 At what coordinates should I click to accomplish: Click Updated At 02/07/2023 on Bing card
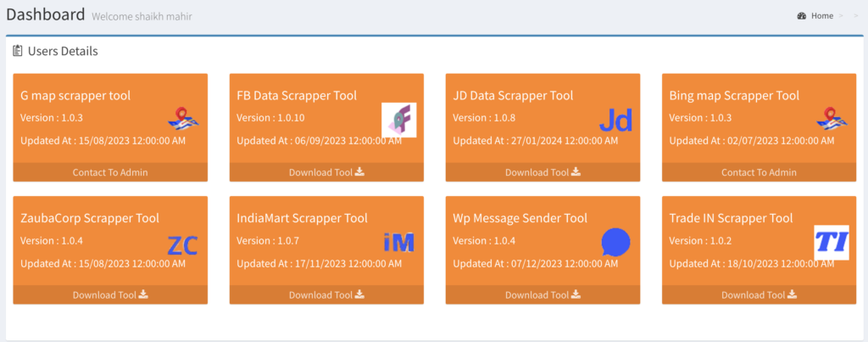click(x=752, y=141)
